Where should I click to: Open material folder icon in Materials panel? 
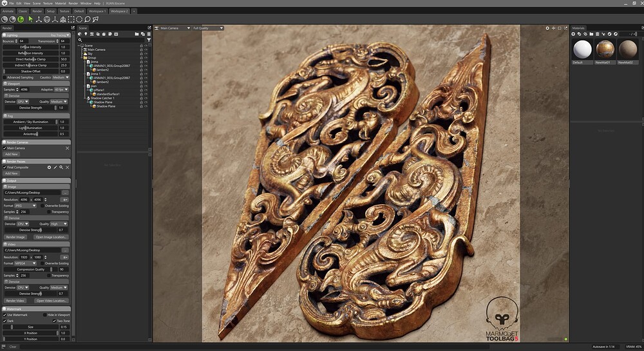coord(591,34)
